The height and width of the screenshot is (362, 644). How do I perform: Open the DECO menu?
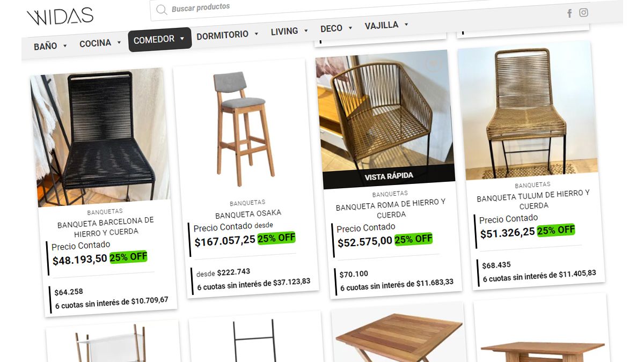click(336, 28)
